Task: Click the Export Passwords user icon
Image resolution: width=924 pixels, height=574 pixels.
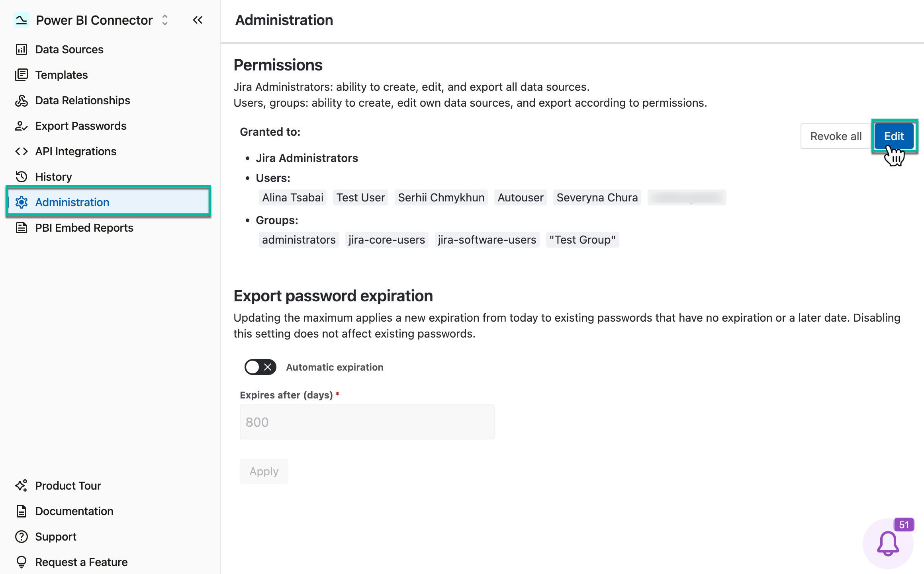Action: tap(22, 126)
